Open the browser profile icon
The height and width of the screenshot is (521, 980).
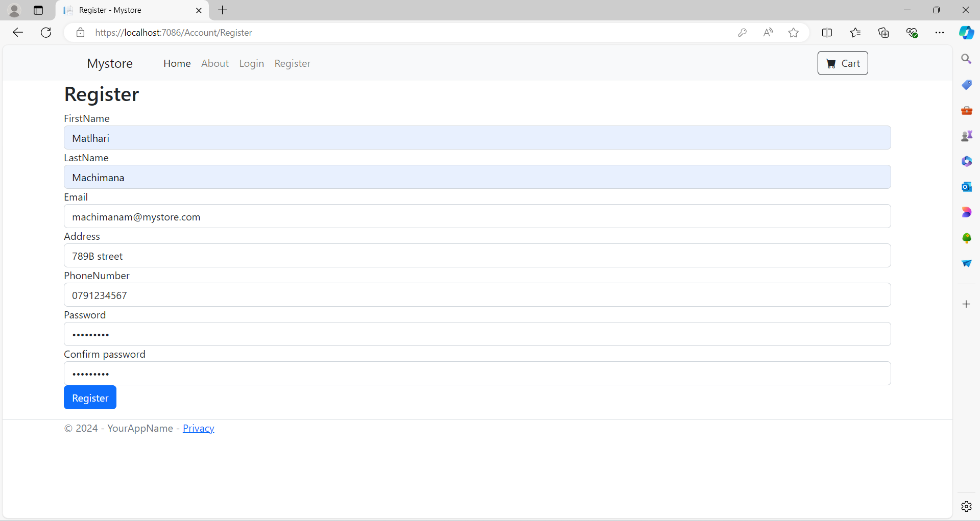point(14,10)
